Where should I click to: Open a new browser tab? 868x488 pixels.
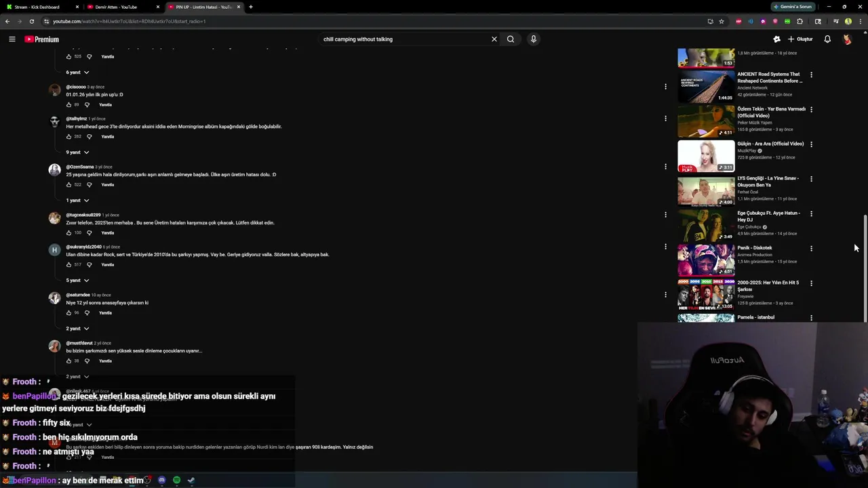(x=251, y=7)
